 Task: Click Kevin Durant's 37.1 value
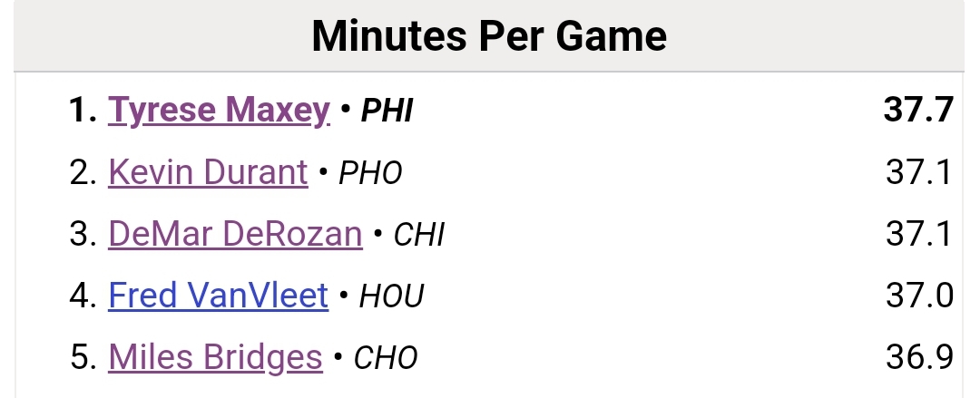pyautogui.click(x=918, y=172)
